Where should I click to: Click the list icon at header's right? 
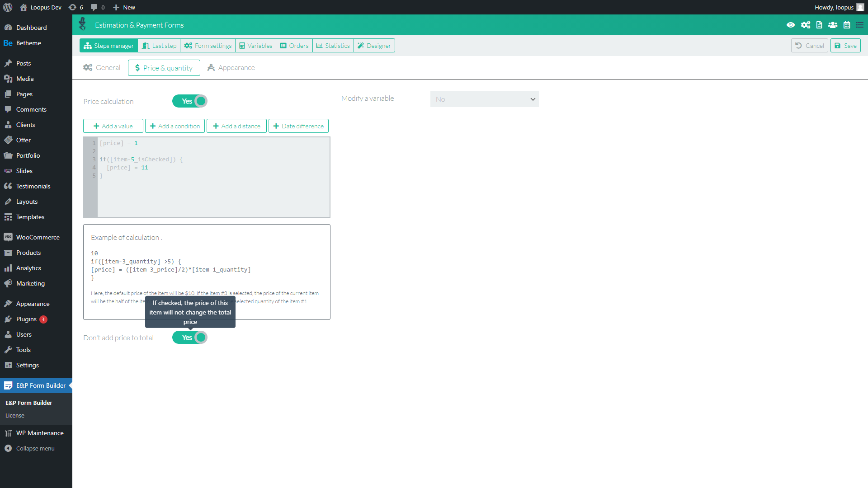click(860, 25)
